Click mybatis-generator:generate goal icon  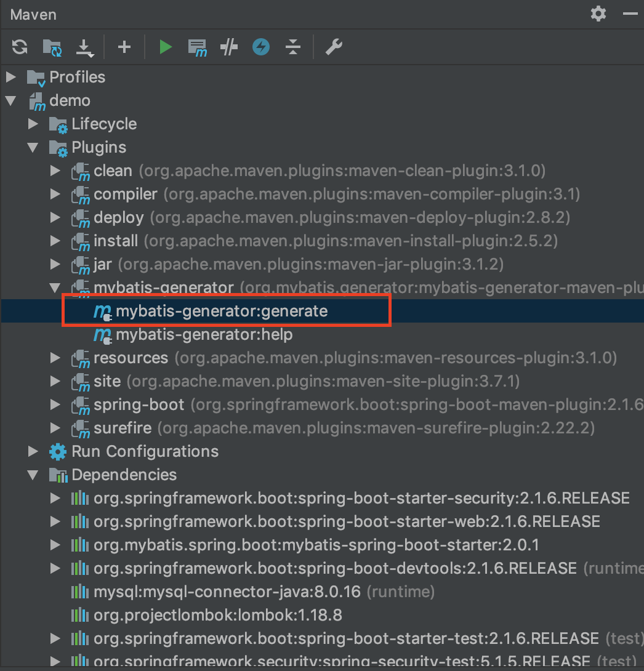[103, 312]
